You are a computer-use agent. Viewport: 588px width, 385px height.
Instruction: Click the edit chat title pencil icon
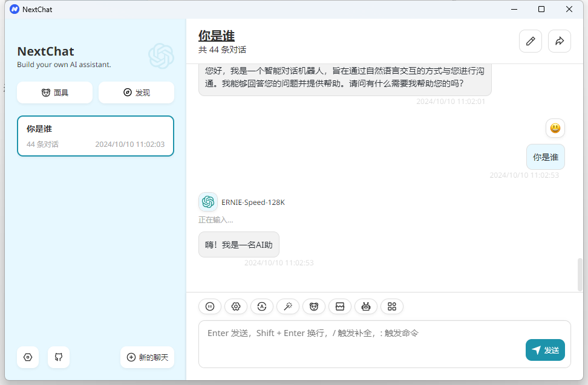pos(531,41)
